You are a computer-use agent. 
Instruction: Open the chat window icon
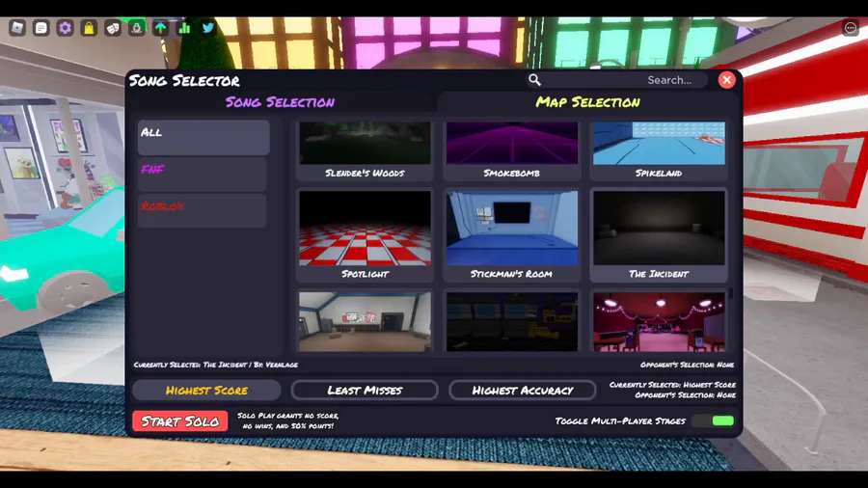(x=41, y=28)
